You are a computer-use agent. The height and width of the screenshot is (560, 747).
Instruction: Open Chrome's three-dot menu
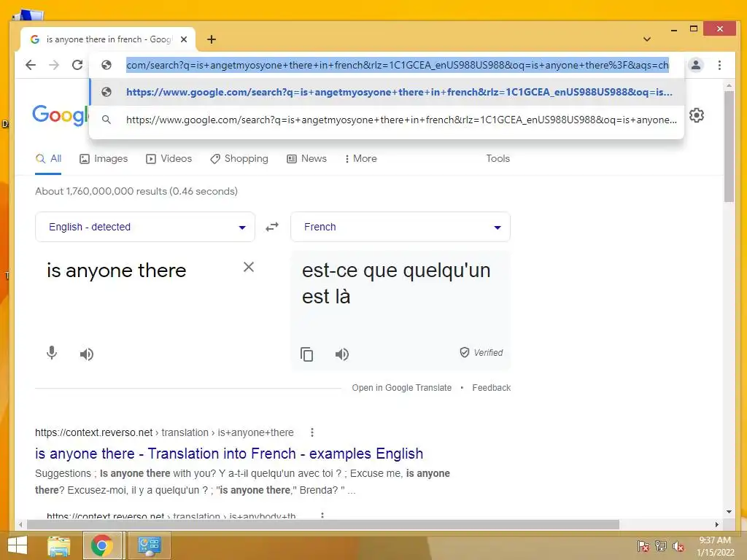[719, 65]
